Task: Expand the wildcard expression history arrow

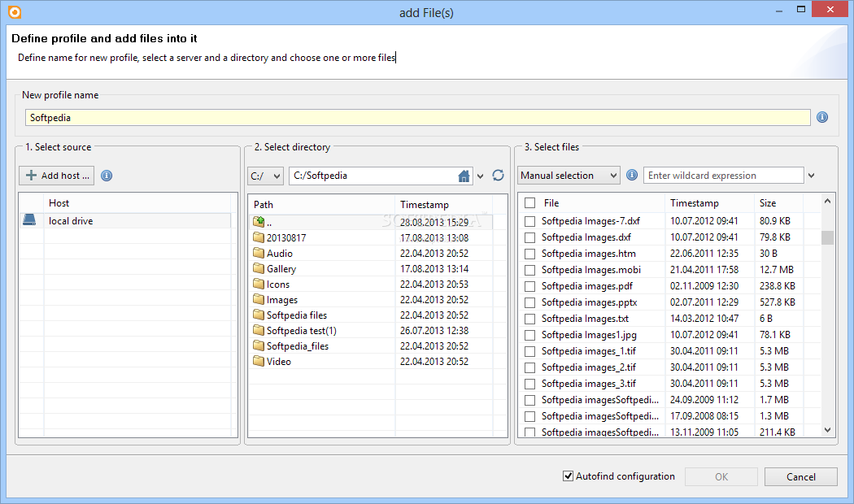Action: click(x=812, y=176)
